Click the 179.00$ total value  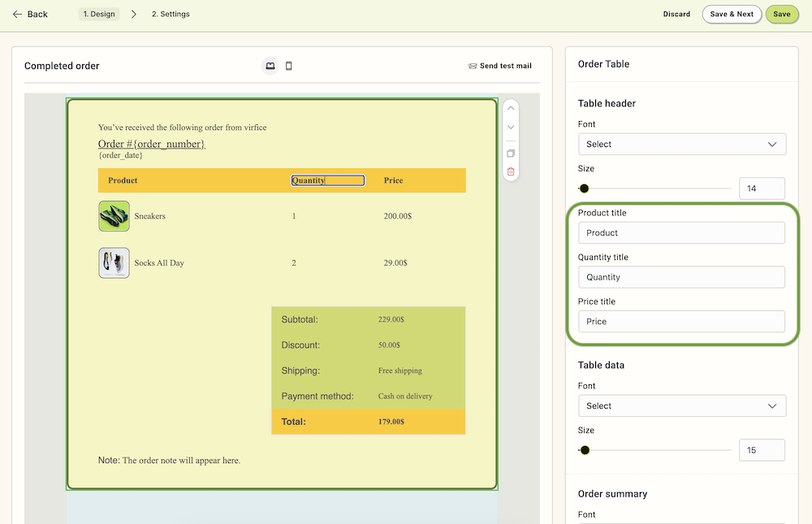coord(391,422)
